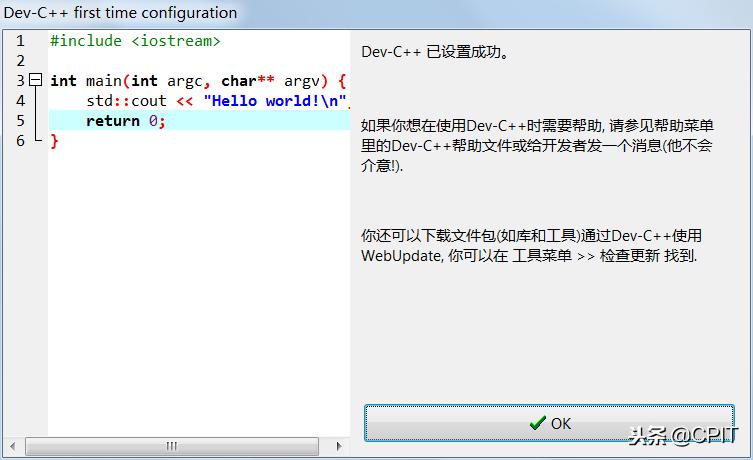Click the OK button

[x=549, y=423]
